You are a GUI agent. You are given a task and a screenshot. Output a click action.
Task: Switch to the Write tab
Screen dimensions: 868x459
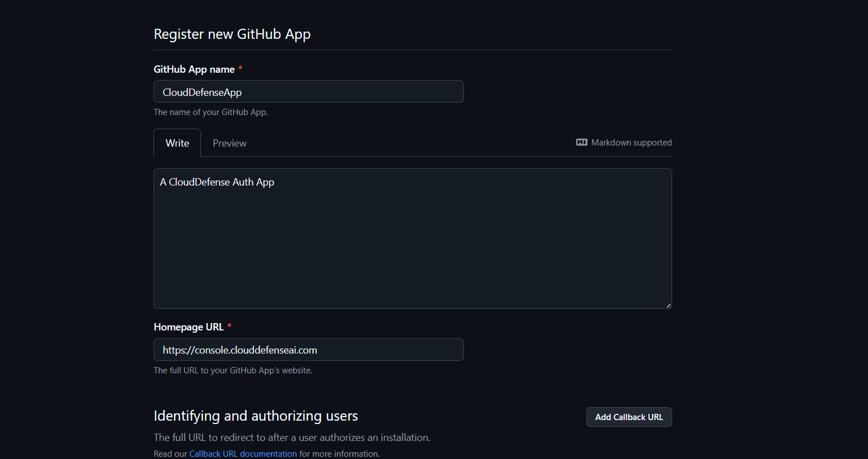point(177,143)
